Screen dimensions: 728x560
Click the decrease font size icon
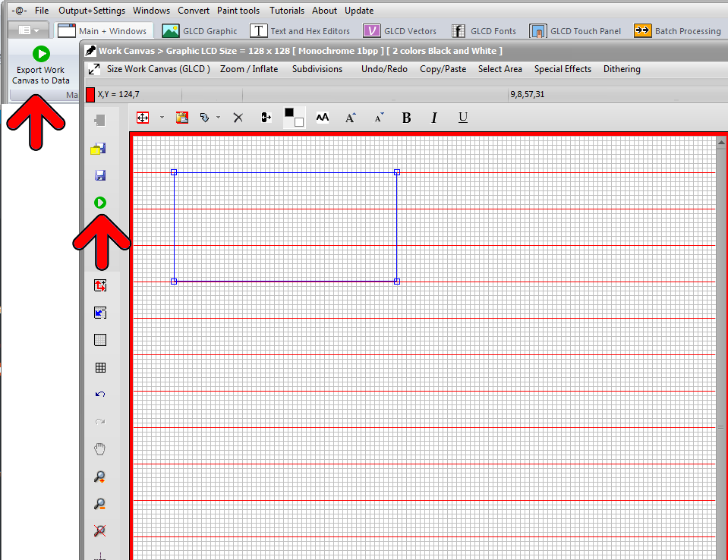(x=380, y=118)
